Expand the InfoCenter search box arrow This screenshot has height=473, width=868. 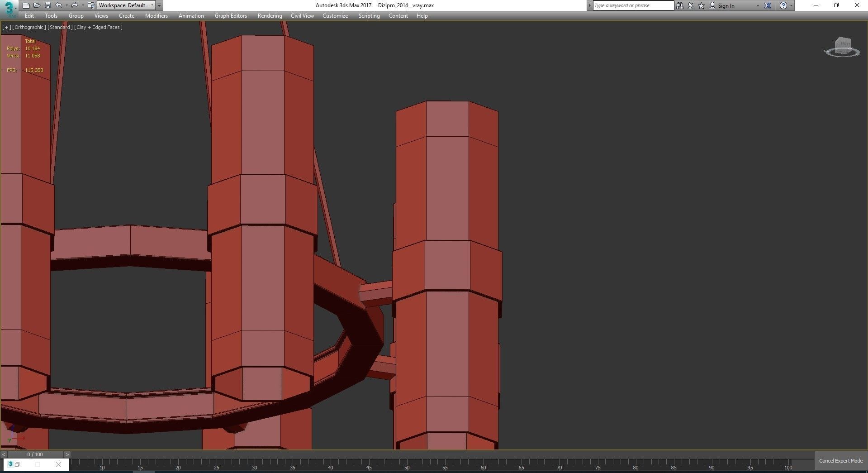tap(589, 5)
